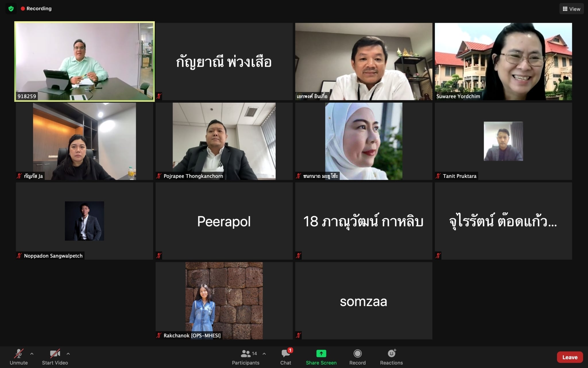The image size is (588, 368).
Task: Expand the chevron next to Participants
Action: pyautogui.click(x=264, y=354)
